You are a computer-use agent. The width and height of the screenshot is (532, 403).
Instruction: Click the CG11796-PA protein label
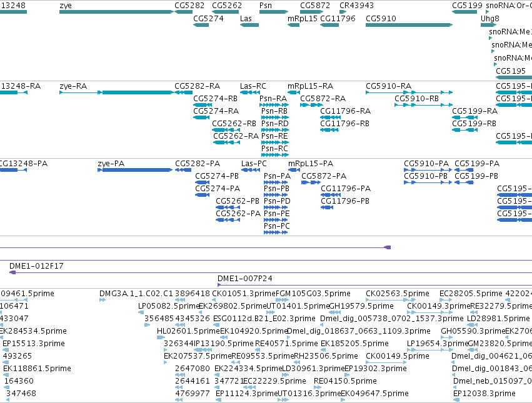(346, 189)
